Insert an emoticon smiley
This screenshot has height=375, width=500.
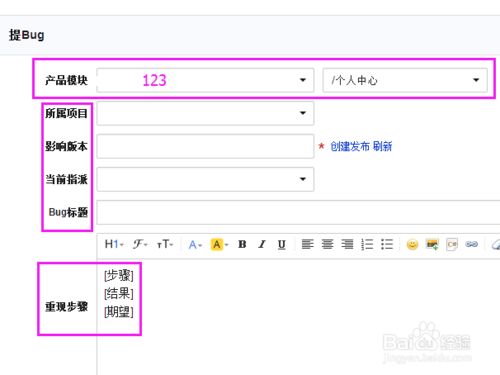412,244
